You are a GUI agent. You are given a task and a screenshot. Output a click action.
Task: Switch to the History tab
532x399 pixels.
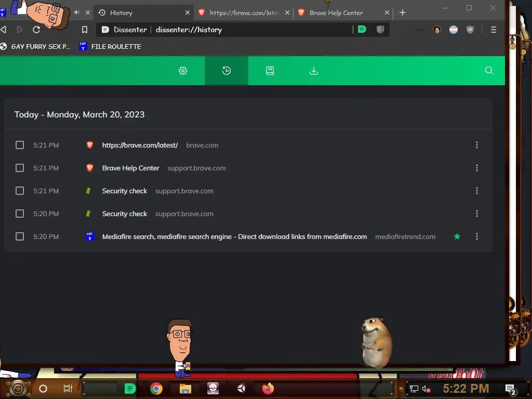click(144, 13)
